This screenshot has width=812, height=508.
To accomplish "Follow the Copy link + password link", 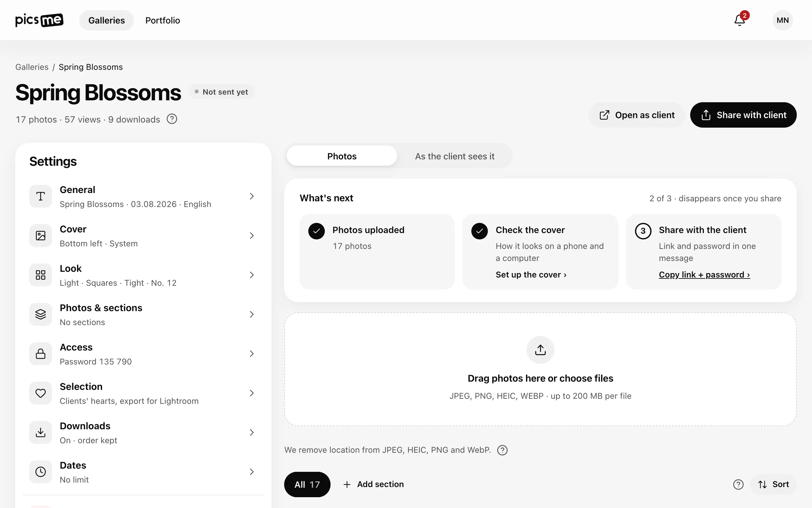I will pyautogui.click(x=704, y=275).
